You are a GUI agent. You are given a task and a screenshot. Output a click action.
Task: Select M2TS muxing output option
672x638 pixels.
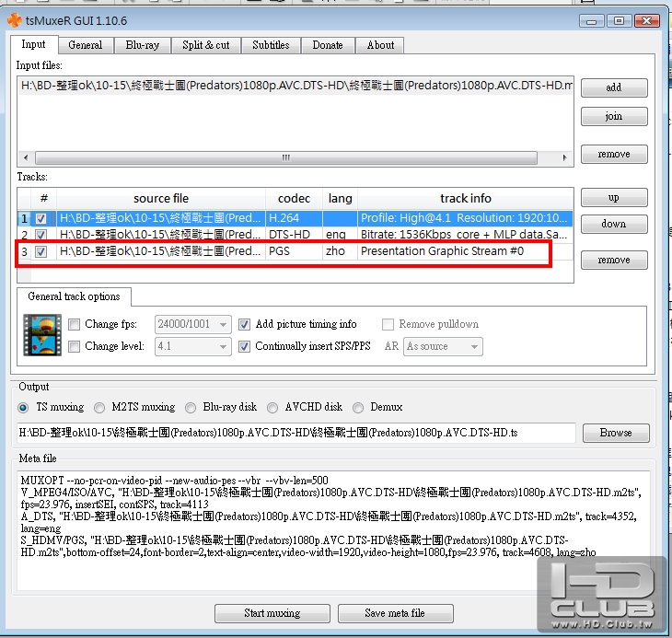click(99, 408)
